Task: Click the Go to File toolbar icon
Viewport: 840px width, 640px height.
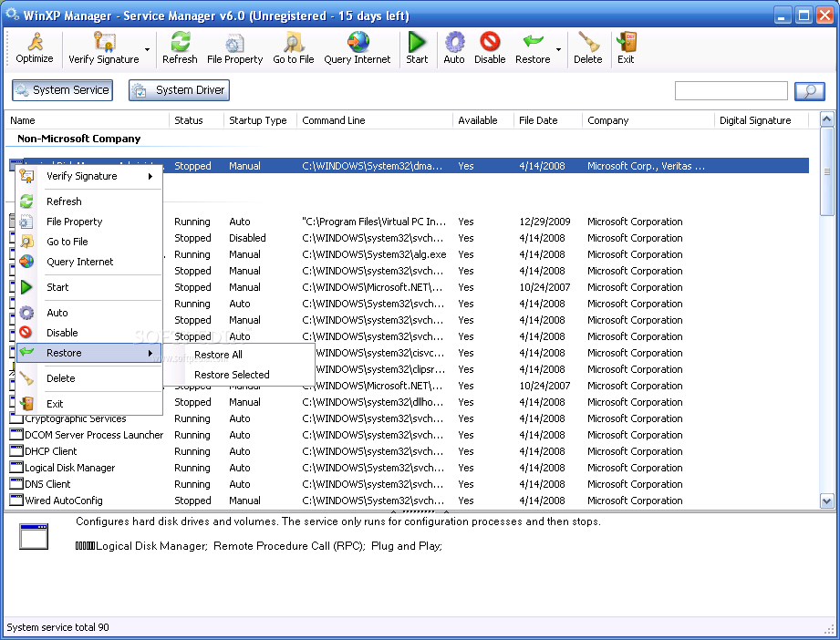Action: (x=294, y=42)
